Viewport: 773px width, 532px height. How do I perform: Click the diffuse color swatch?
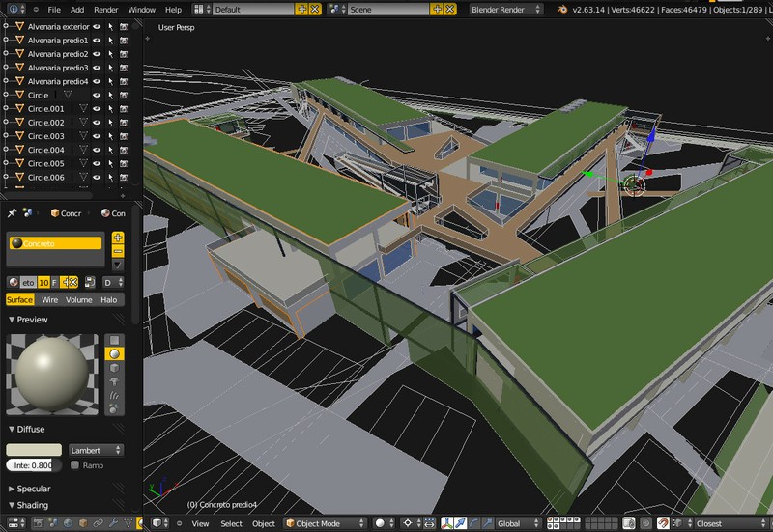click(34, 450)
